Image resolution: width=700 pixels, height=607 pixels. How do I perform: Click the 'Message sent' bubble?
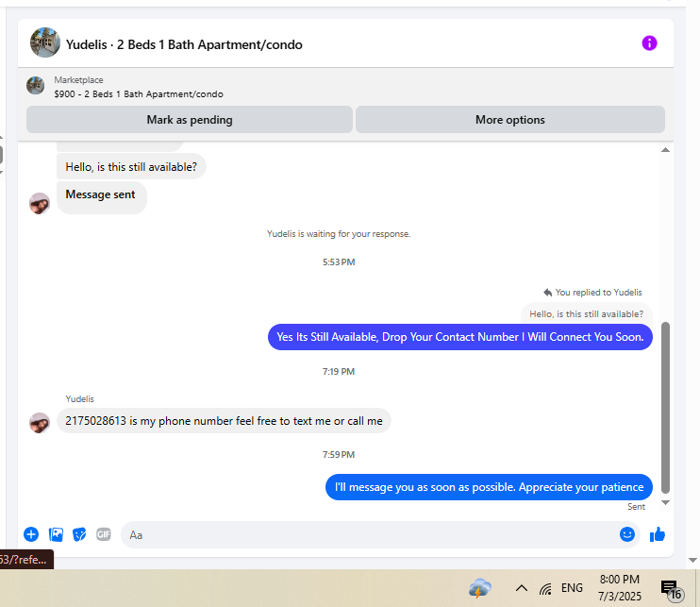click(101, 197)
